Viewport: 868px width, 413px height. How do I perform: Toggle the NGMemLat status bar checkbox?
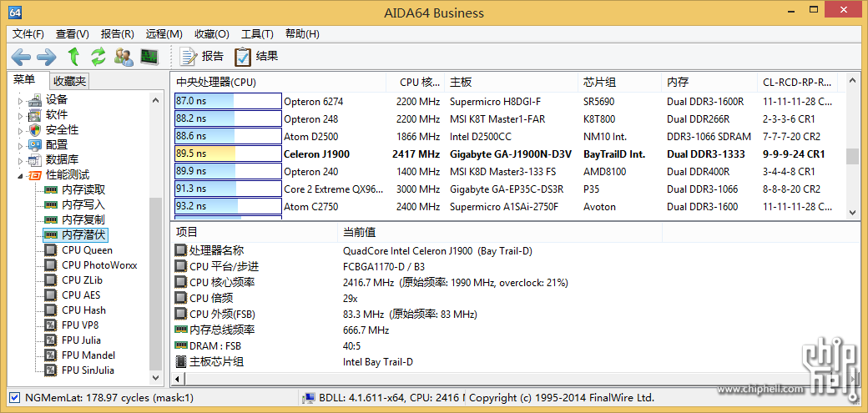[x=15, y=397]
